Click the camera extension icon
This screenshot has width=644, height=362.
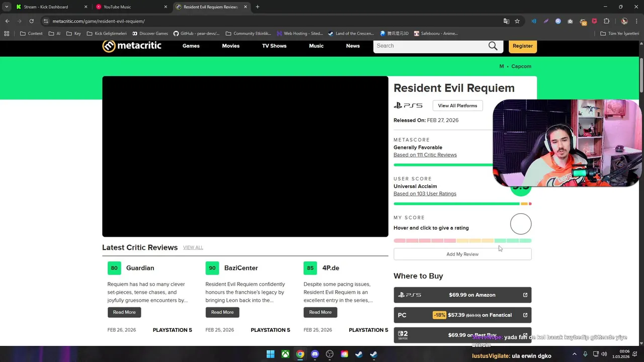click(x=570, y=21)
